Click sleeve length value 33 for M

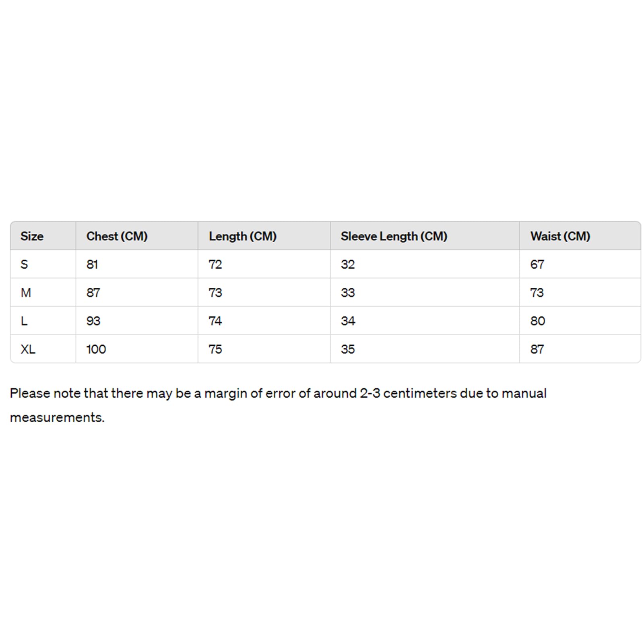pyautogui.click(x=347, y=293)
